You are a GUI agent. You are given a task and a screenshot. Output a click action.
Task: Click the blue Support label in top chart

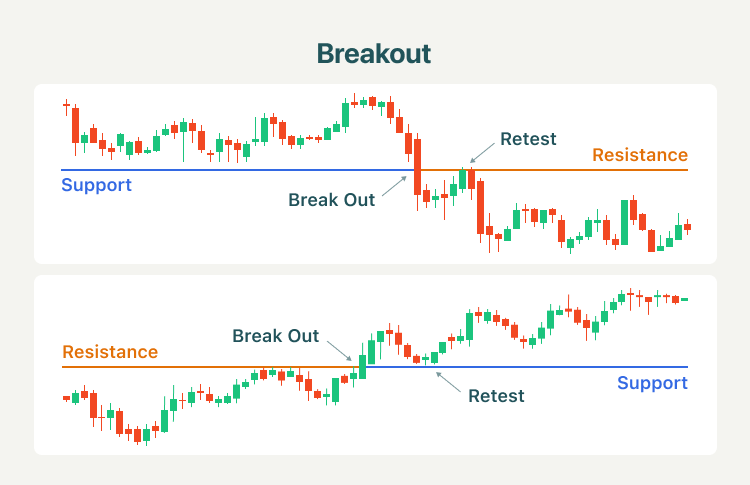96,185
